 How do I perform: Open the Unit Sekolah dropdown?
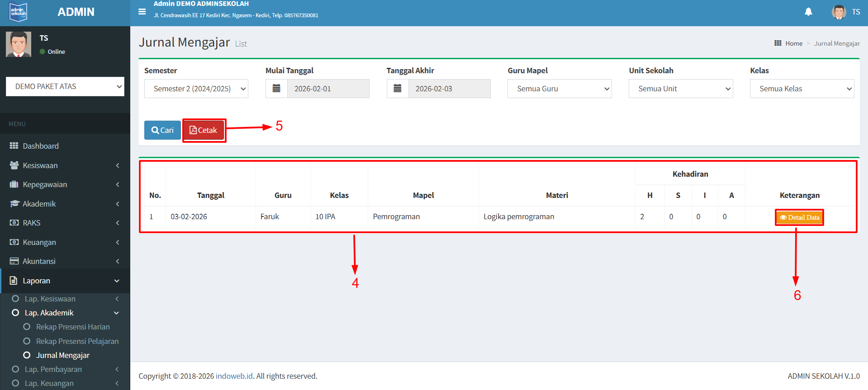(x=681, y=89)
